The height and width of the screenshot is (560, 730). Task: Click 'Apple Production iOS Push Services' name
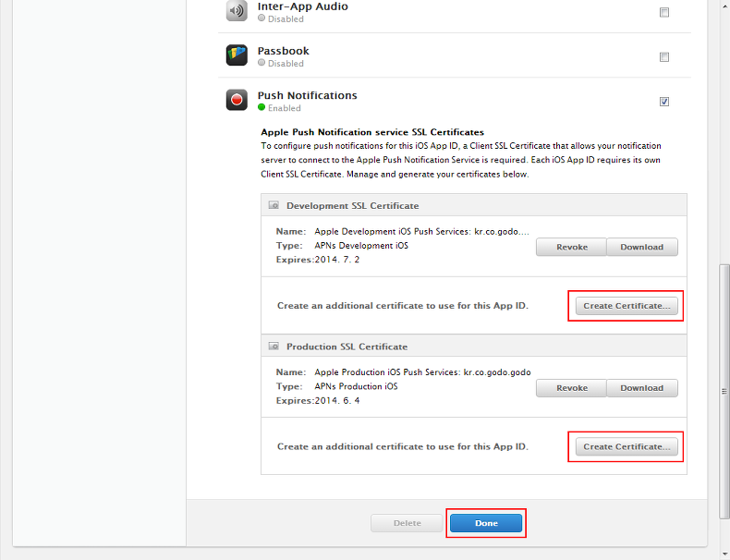pos(422,372)
